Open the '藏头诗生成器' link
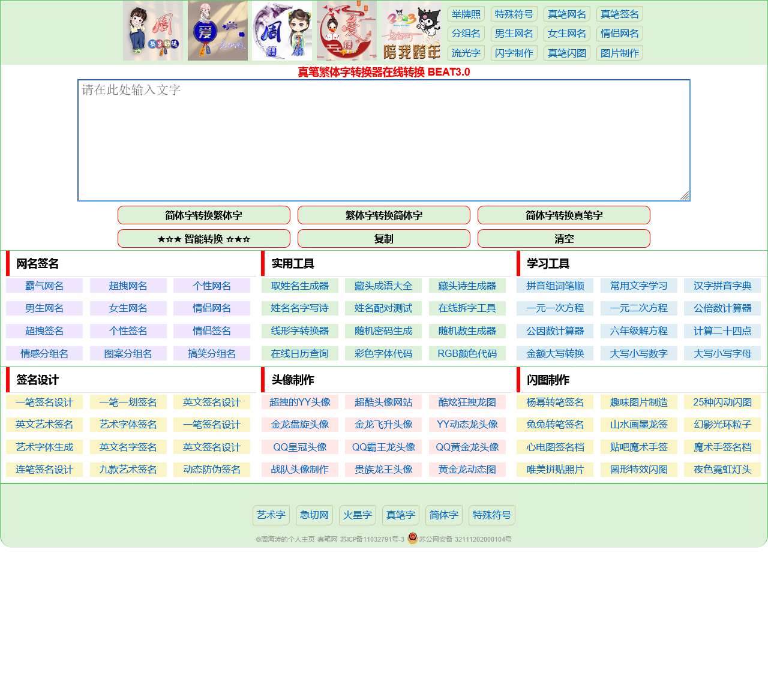The image size is (768, 700). [467, 286]
